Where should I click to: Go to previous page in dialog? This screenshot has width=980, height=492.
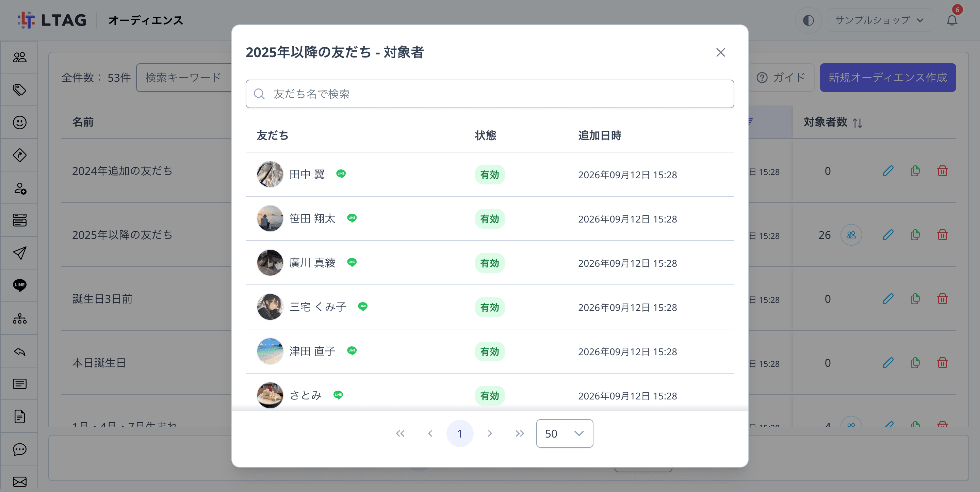[430, 433]
